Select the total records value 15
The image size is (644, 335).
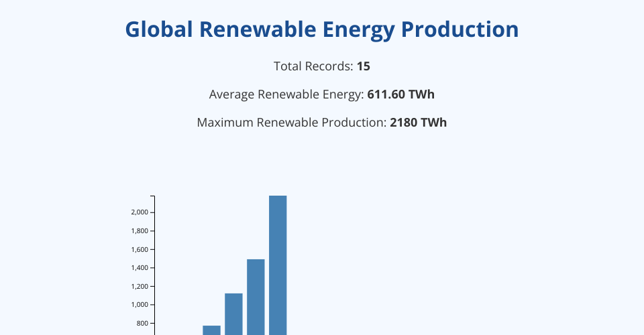[x=364, y=66]
